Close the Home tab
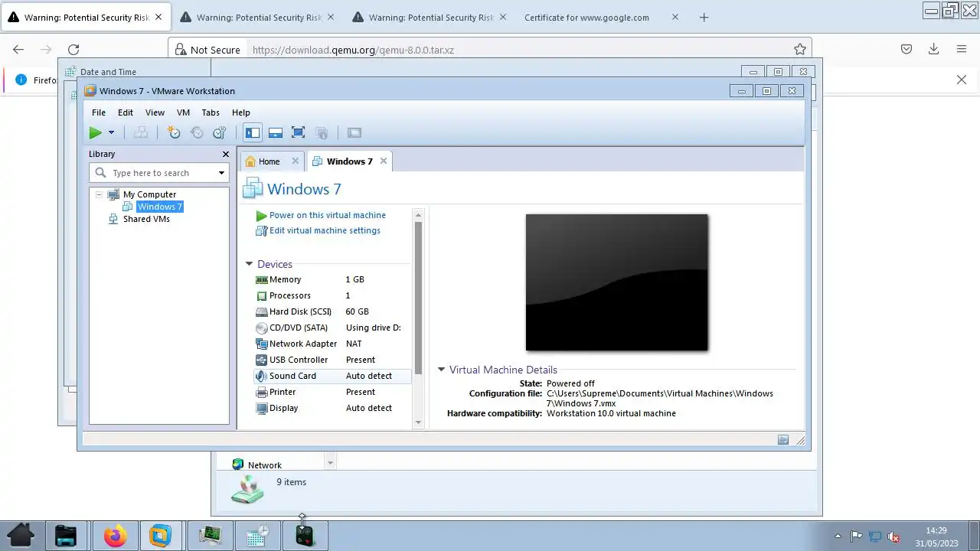 tap(296, 161)
